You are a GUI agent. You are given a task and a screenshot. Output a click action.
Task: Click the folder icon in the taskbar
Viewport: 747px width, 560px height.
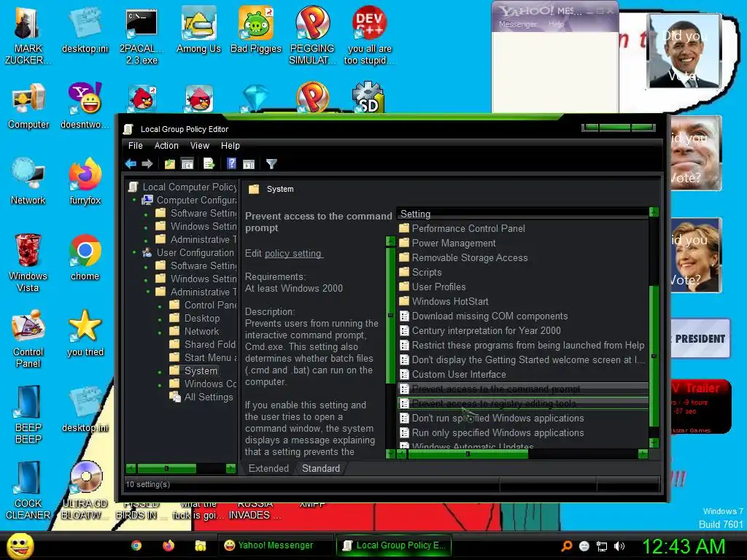pos(201,545)
